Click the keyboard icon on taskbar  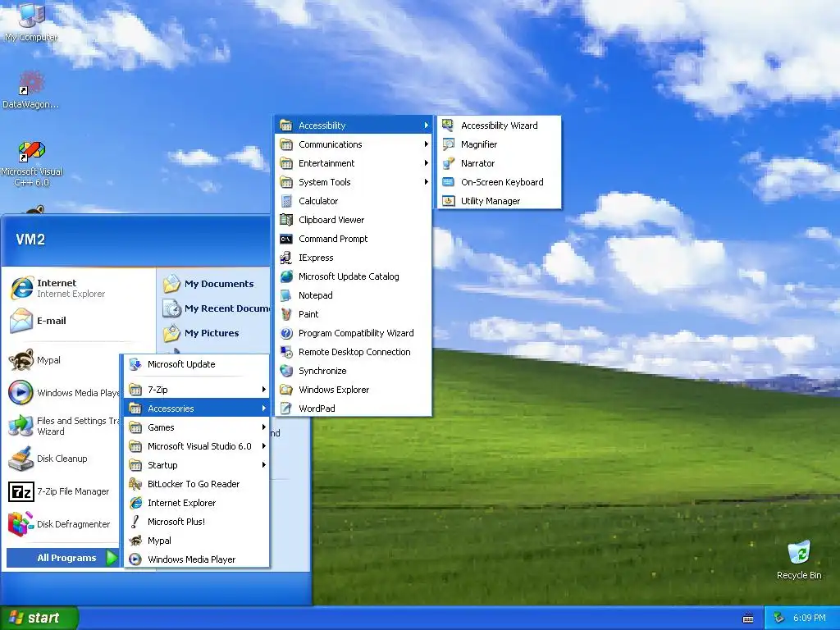coord(748,619)
